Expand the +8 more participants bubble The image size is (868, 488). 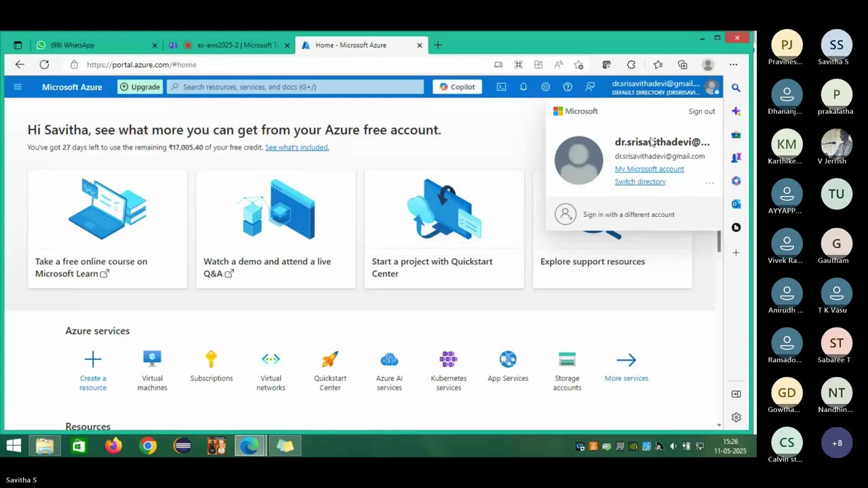(x=837, y=443)
